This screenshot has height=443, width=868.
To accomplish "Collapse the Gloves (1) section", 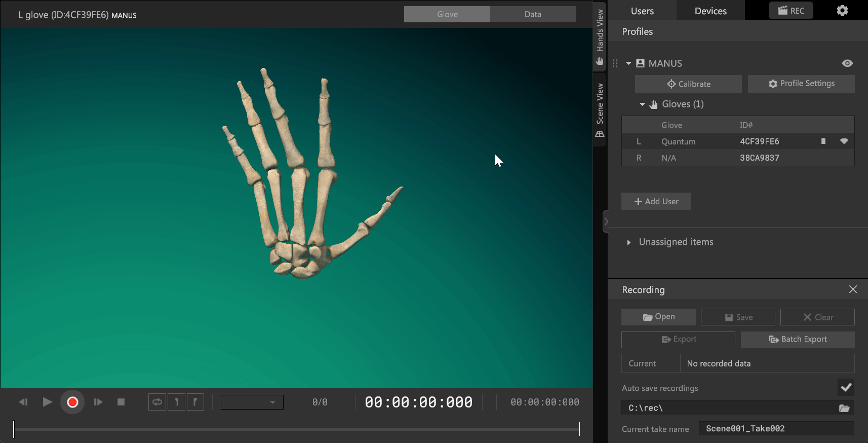I will coord(642,104).
